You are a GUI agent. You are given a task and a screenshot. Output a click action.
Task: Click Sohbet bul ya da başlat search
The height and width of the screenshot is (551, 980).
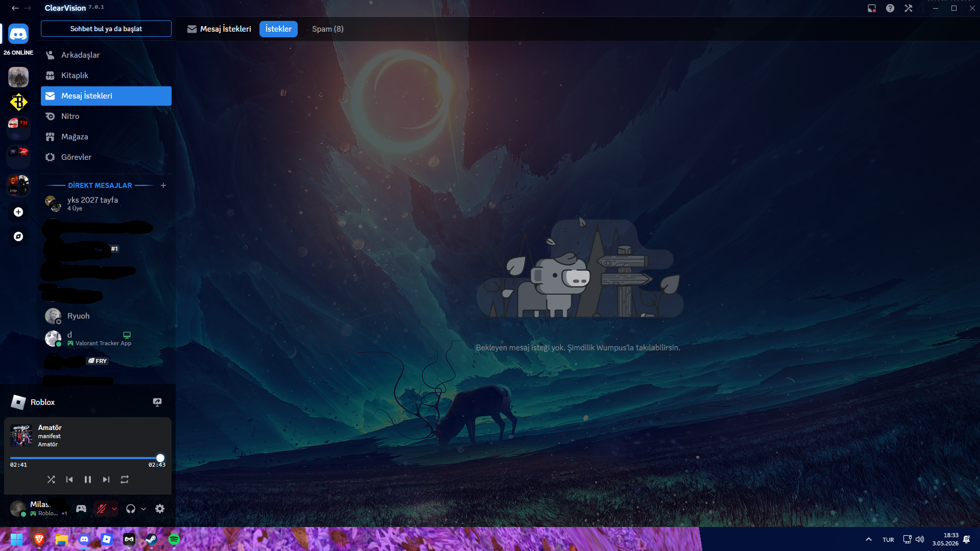[x=106, y=29]
